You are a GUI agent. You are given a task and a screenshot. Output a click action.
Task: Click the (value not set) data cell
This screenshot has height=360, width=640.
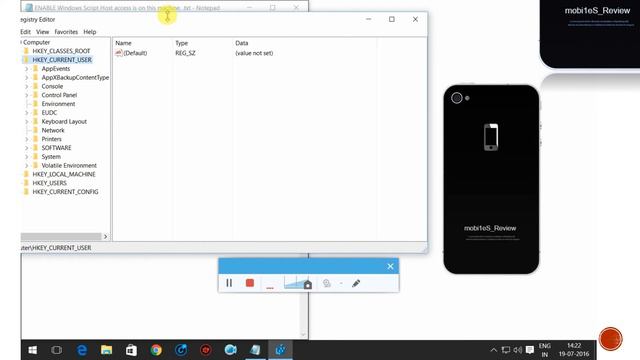pyautogui.click(x=254, y=53)
